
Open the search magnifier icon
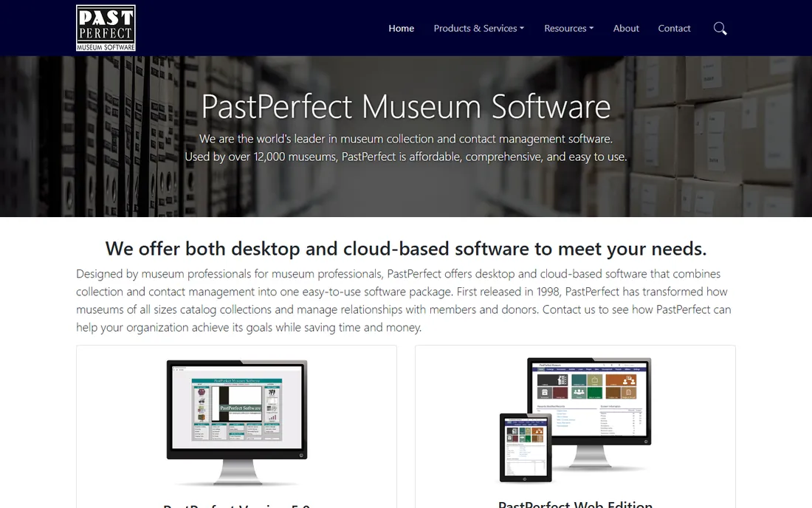pyautogui.click(x=720, y=29)
